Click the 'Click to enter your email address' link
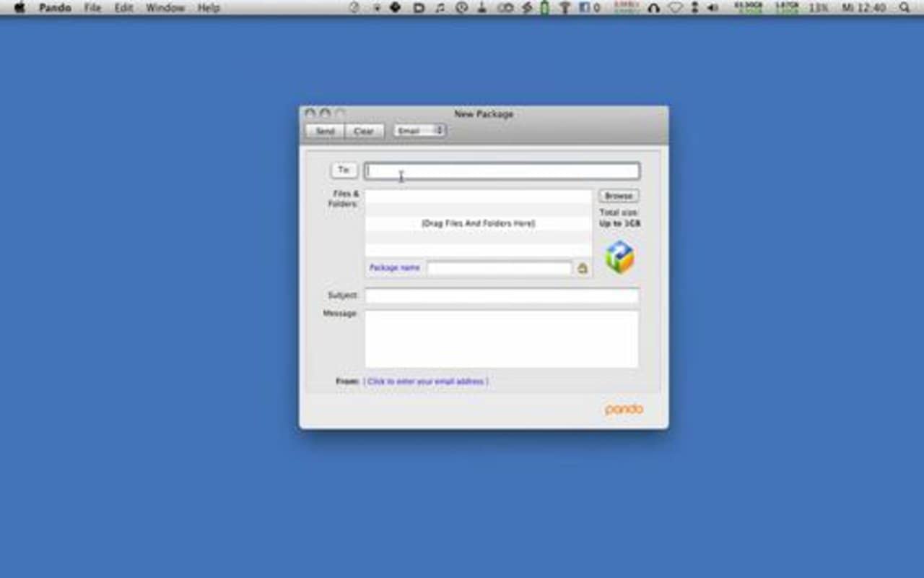The height and width of the screenshot is (578, 924). coord(426,381)
